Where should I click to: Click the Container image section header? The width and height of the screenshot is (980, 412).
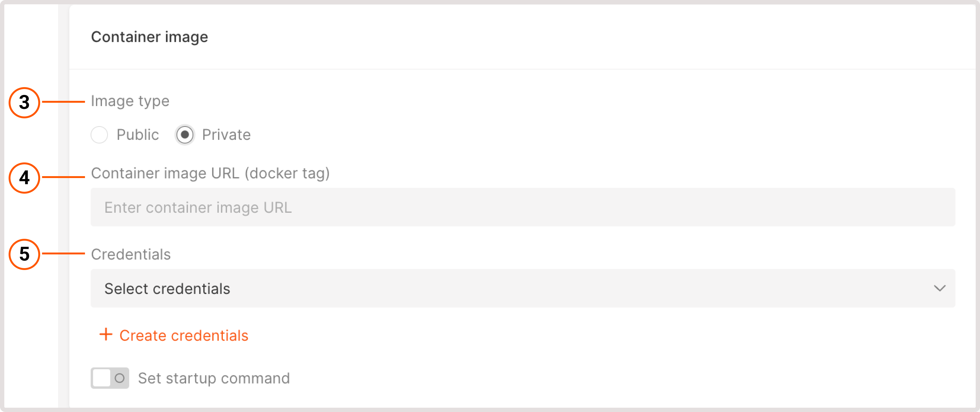149,37
